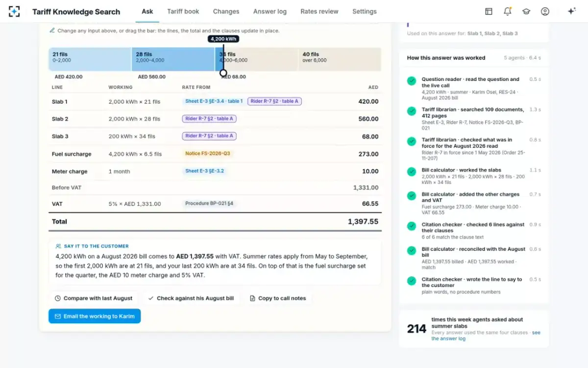Open Procedure BP-021 §4 citation chip
588x368 pixels.
[x=209, y=203]
